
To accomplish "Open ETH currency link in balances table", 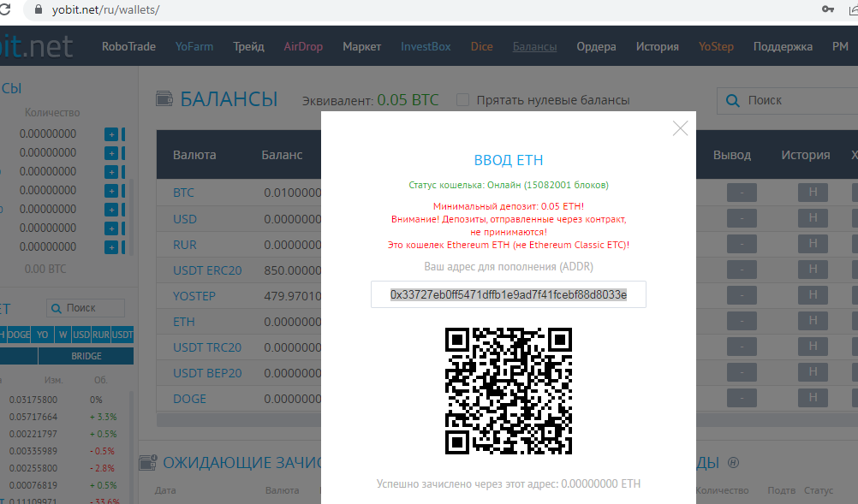I will (184, 322).
